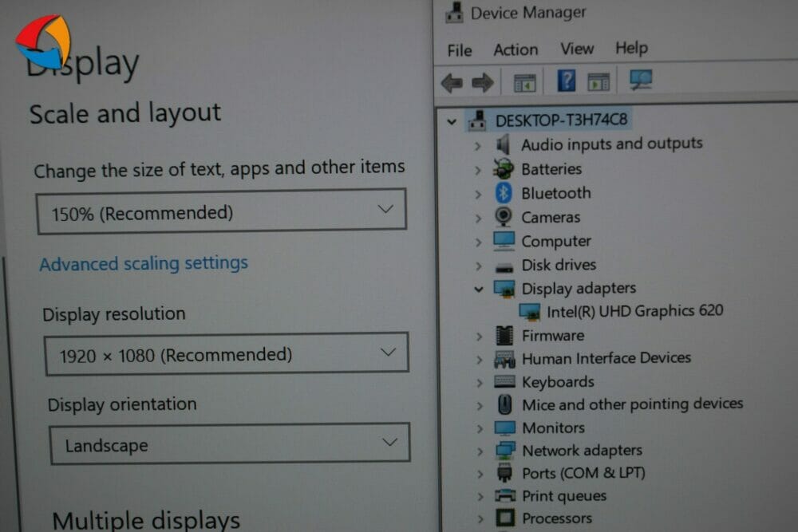Click the Bluetooth category icon
Viewport: 798px width, 532px height.
coord(504,193)
